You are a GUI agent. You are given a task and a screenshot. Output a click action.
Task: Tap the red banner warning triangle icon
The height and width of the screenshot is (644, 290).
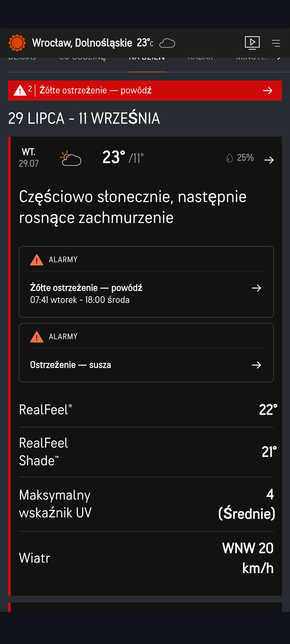point(20,90)
